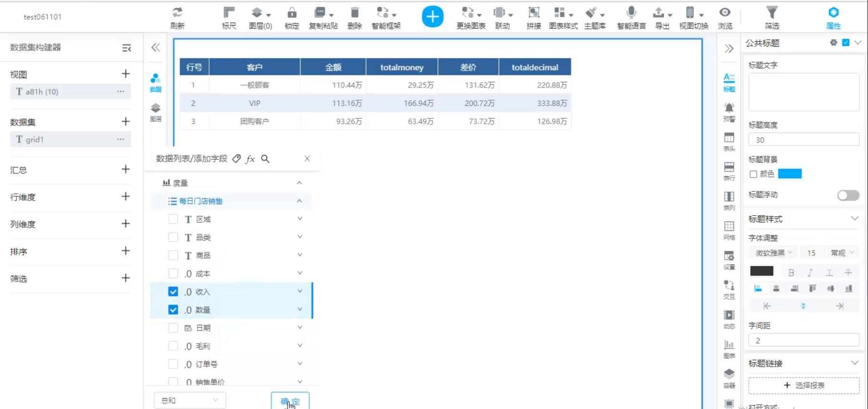Click the blue title background color swatch
This screenshot has height=409, width=868.
tap(790, 174)
